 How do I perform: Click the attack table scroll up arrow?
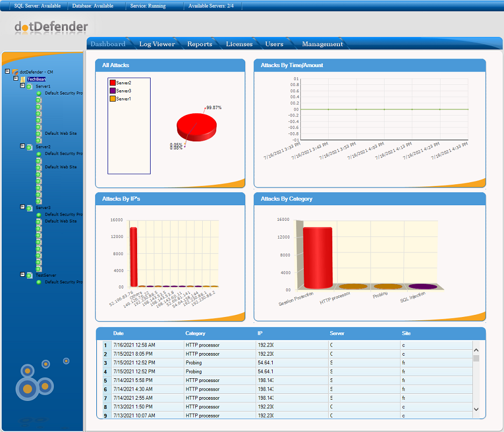click(x=477, y=350)
